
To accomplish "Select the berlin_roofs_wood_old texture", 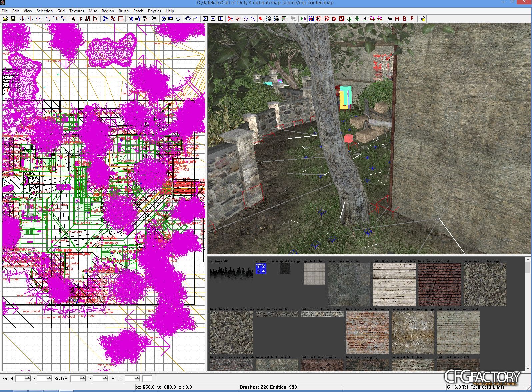I will tap(440, 285).
